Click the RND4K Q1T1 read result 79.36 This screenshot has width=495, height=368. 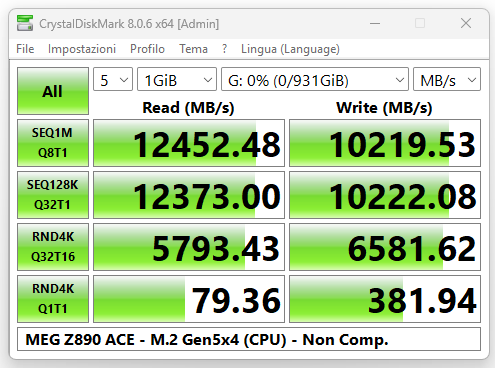click(x=189, y=299)
